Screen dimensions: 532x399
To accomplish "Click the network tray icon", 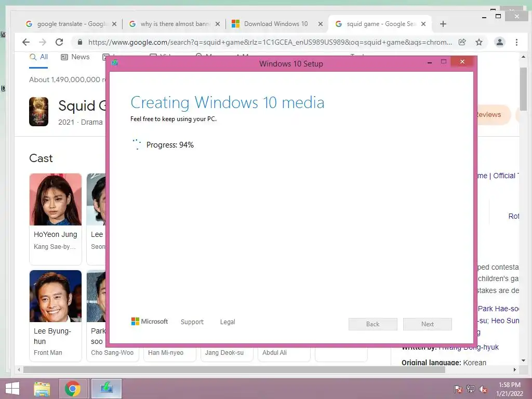I will pos(471,389).
